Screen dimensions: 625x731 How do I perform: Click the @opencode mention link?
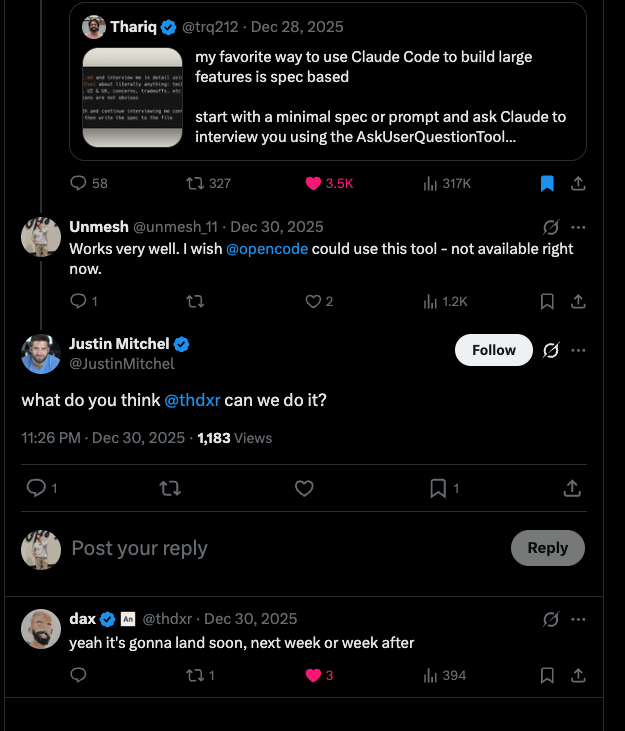(x=267, y=249)
